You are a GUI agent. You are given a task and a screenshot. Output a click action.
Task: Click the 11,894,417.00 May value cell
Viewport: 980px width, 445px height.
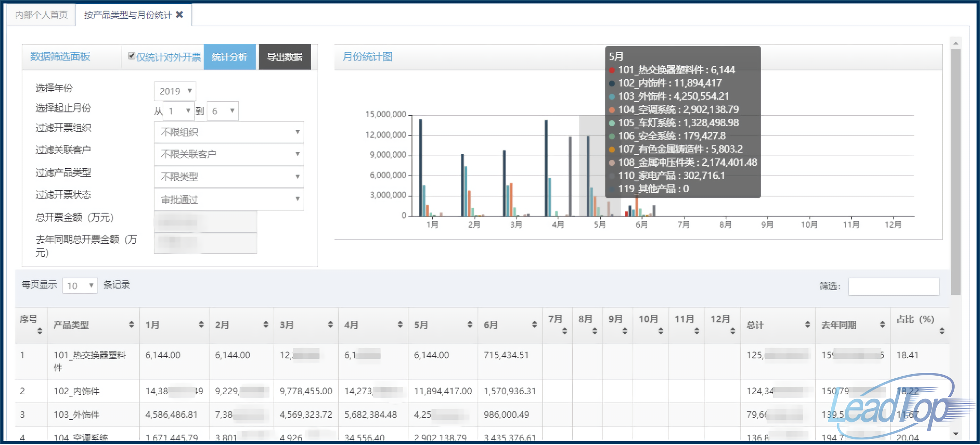pyautogui.click(x=443, y=392)
